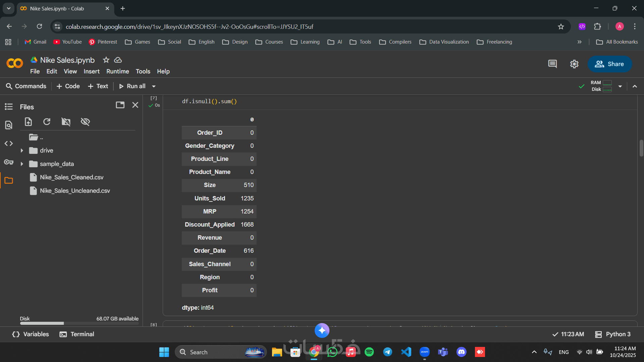Refresh the Files panel listing
This screenshot has width=644, height=362.
[x=47, y=122]
